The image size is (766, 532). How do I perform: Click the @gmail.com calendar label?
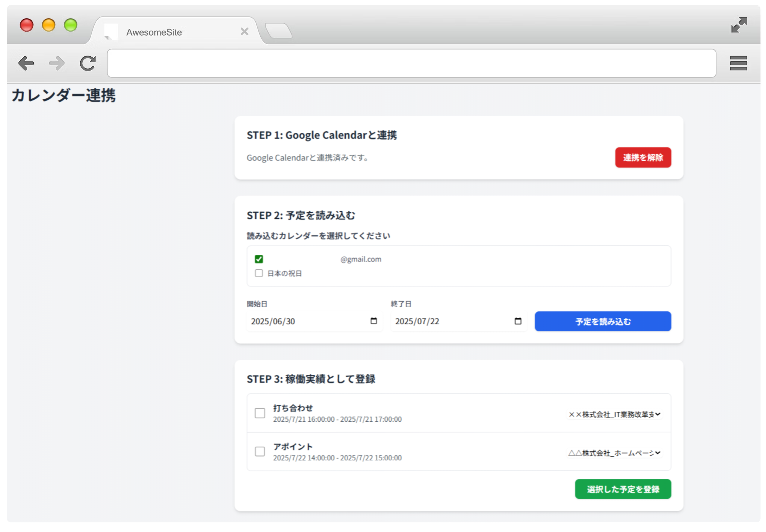click(361, 259)
